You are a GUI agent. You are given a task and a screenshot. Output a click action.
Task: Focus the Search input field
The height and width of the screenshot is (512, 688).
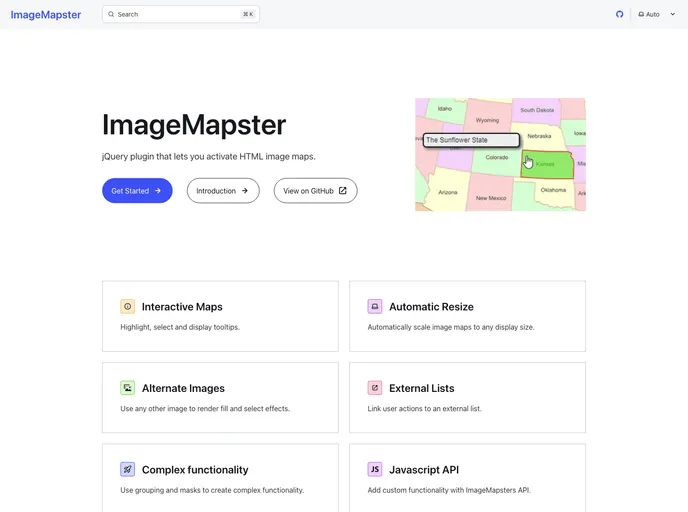[x=181, y=14]
